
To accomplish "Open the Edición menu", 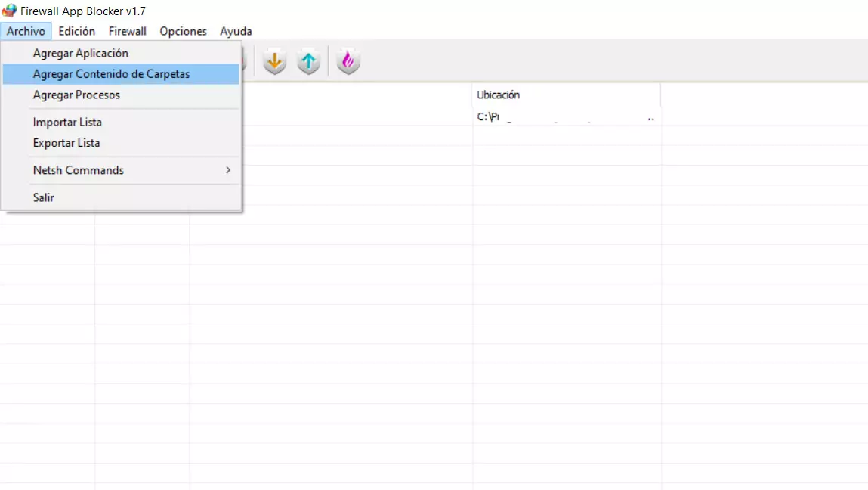I will [77, 31].
